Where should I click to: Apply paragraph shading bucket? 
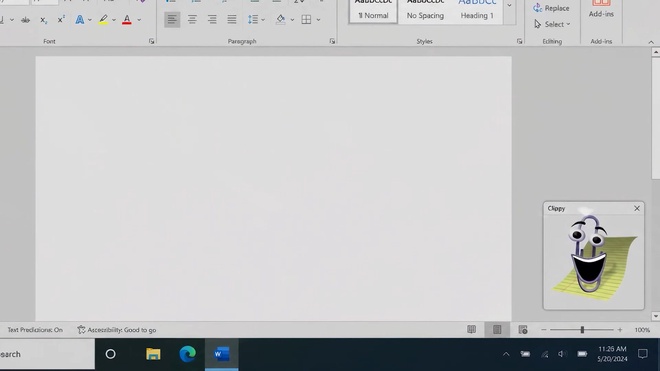tap(280, 19)
